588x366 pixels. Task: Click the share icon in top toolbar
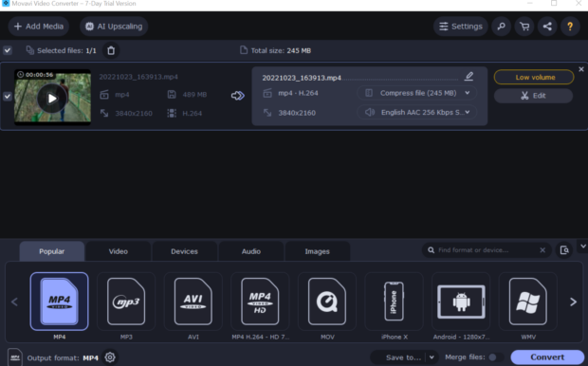(547, 27)
